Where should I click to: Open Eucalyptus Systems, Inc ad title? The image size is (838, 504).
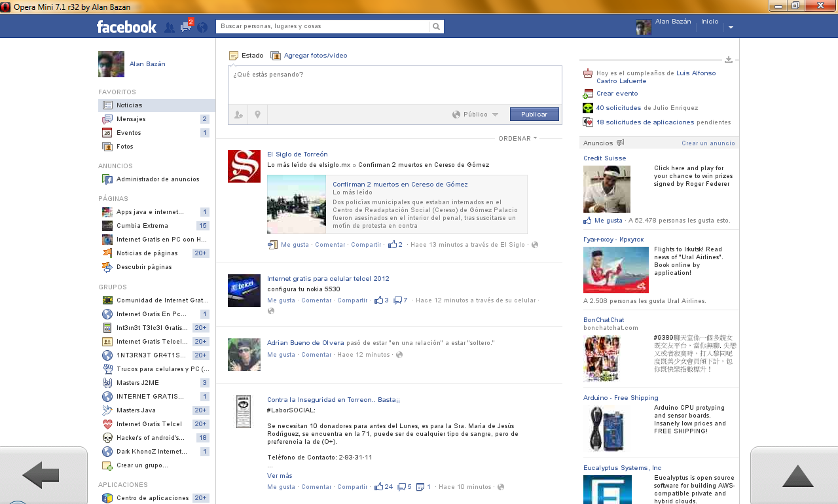[x=623, y=468]
